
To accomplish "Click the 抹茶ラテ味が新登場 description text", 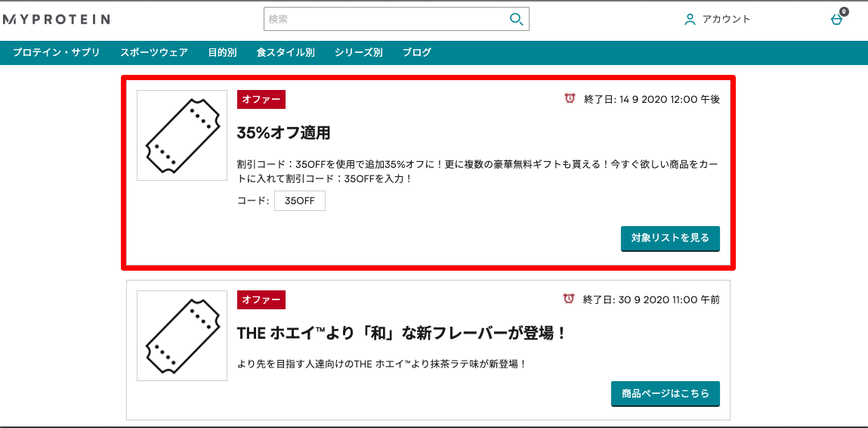I will point(381,364).
